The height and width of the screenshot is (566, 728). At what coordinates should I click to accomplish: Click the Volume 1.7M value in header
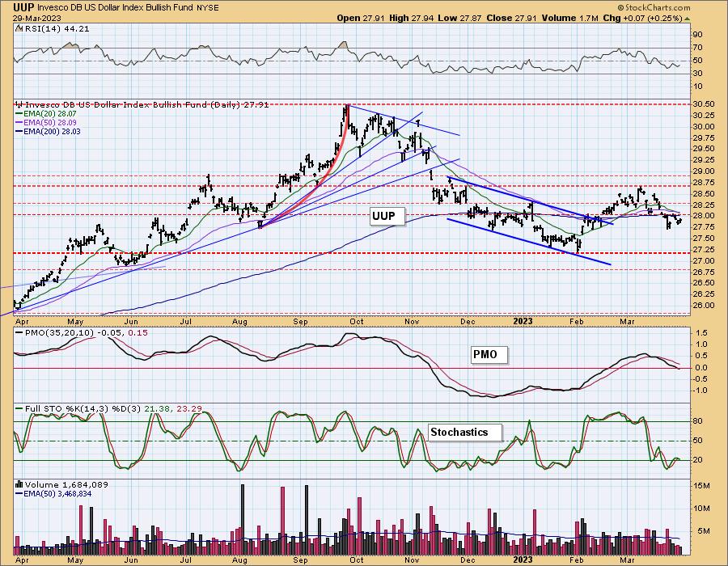(x=570, y=18)
